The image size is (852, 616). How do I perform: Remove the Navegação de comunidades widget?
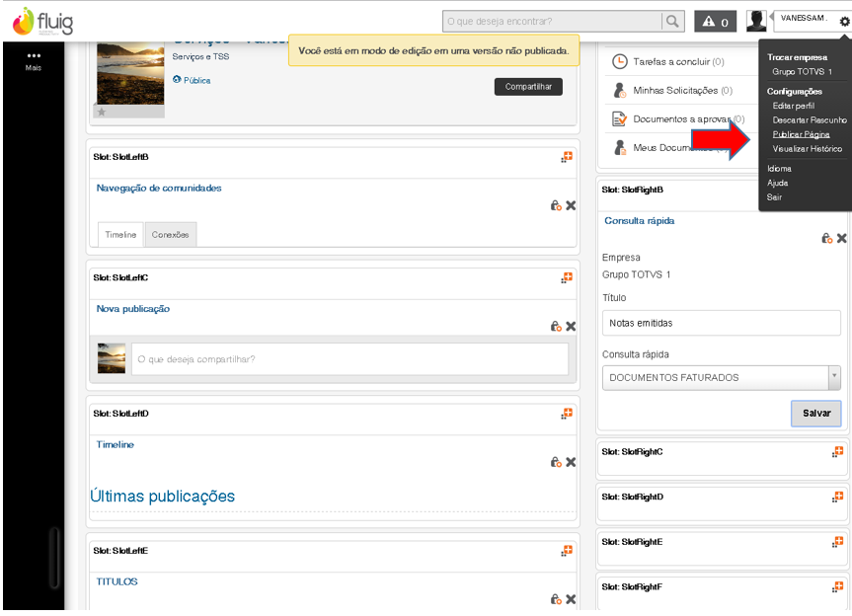[571, 205]
